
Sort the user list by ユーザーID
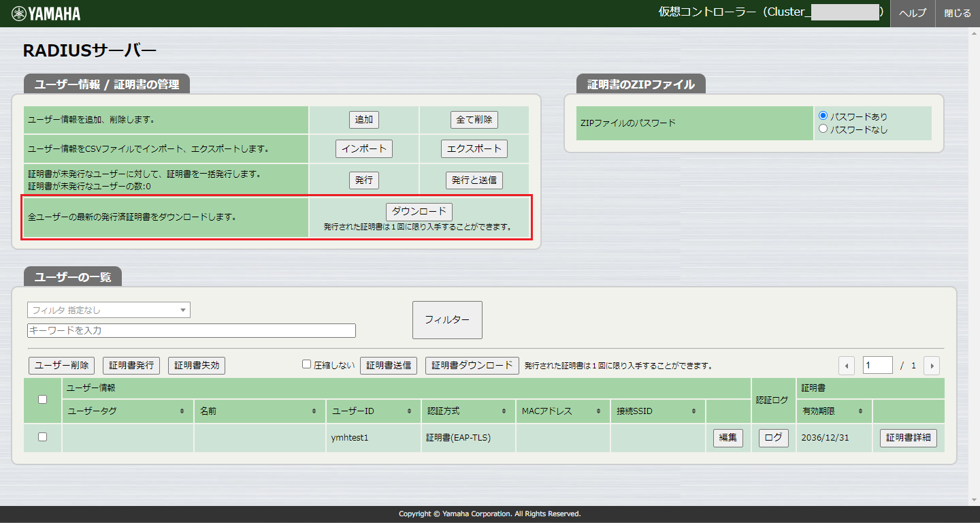(x=411, y=411)
